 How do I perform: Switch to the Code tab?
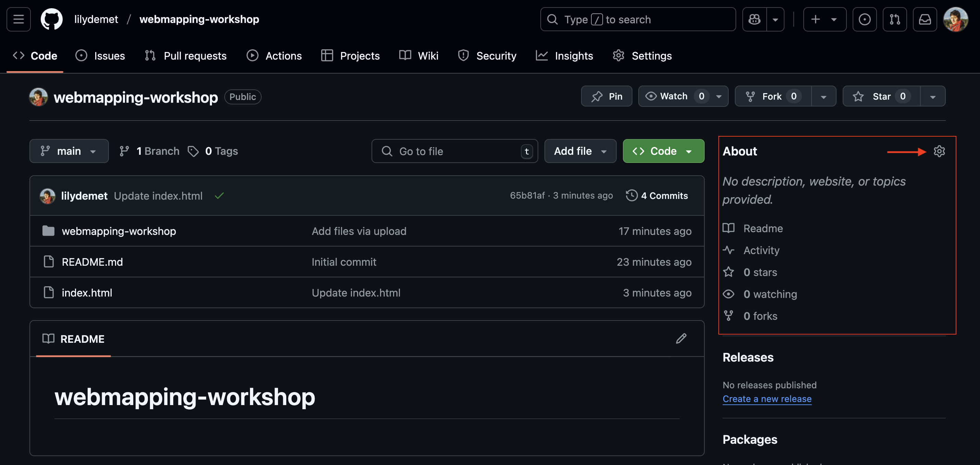coord(35,55)
